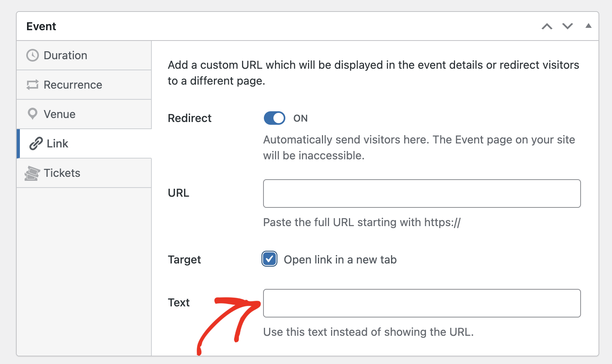Click the repeat arrows icon beside Recurrence

[33, 85]
